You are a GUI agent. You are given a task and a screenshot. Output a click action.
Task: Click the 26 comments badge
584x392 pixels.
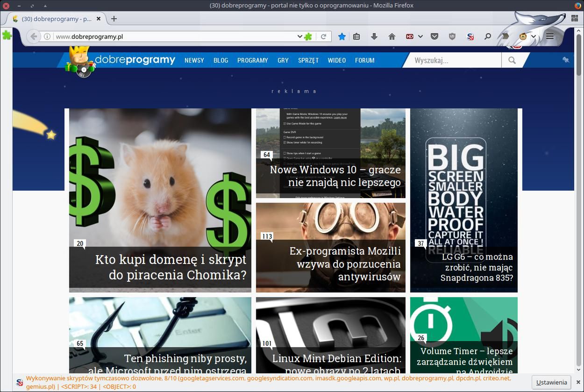tap(421, 338)
